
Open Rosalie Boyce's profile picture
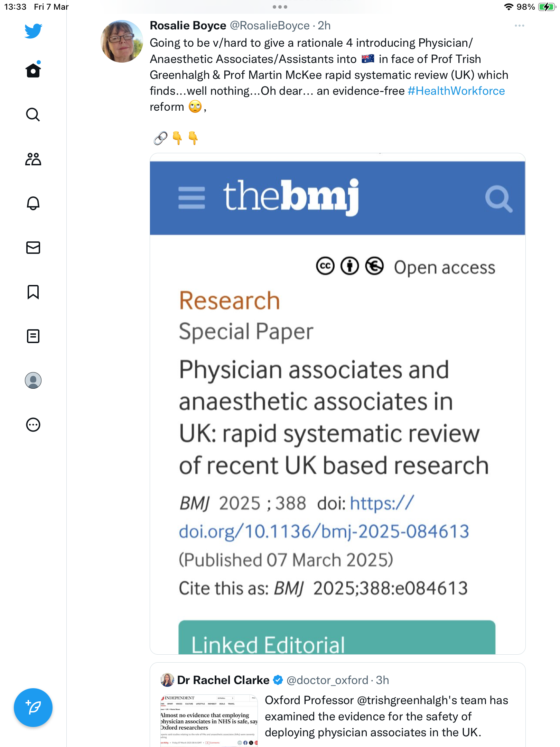[x=122, y=41]
